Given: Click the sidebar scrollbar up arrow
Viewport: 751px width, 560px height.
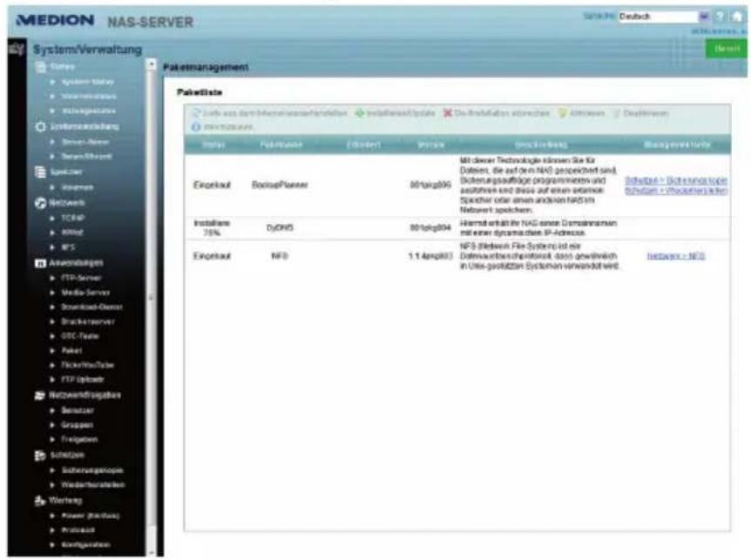Looking at the screenshot, I should 152,64.
